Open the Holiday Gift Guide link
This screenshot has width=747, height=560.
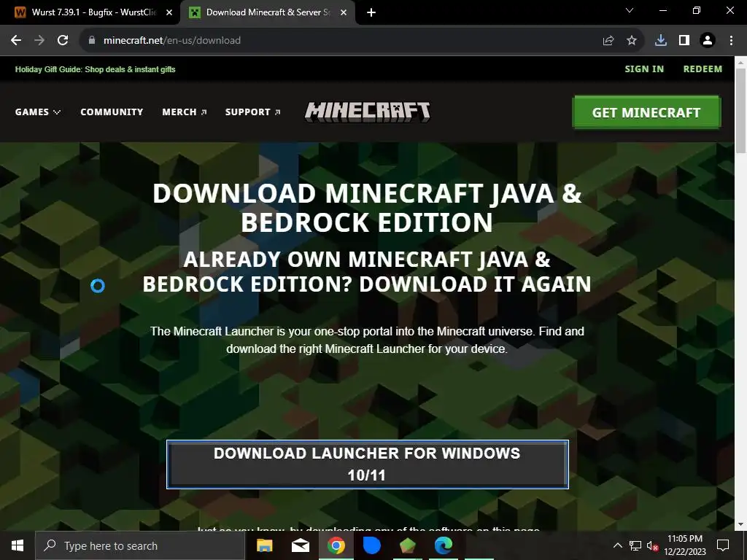[96, 69]
